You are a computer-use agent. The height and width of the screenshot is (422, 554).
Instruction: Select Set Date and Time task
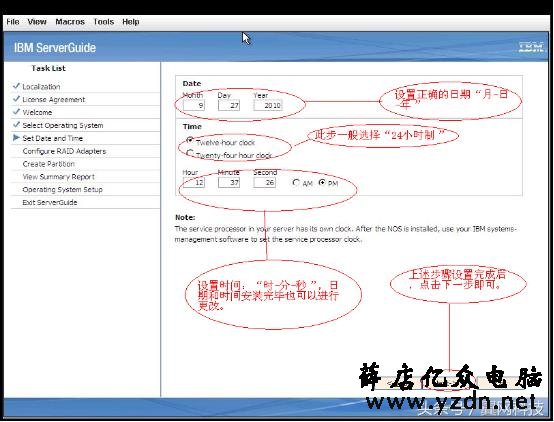click(53, 138)
